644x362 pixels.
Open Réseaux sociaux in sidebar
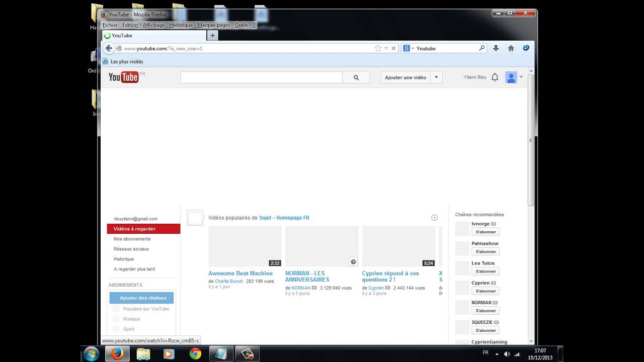coord(131,249)
